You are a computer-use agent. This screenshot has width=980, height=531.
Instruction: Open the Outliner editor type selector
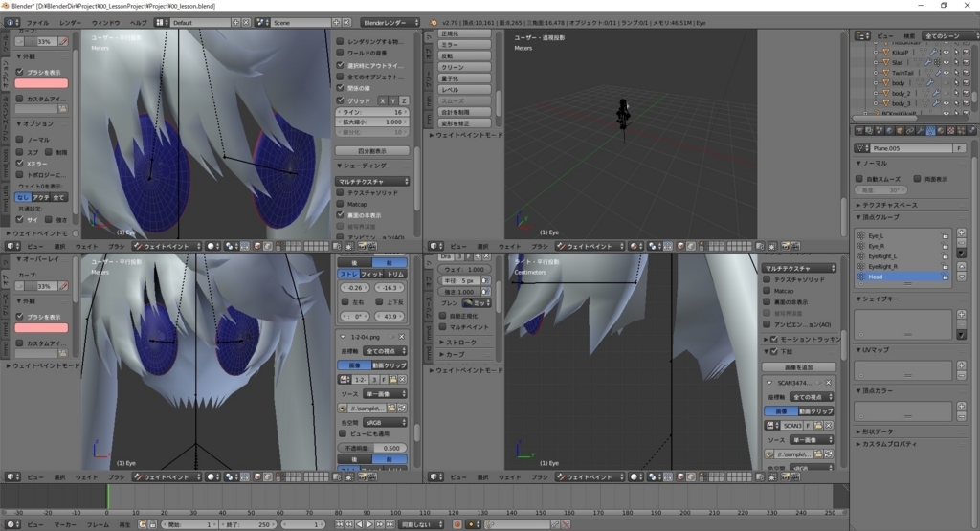(x=862, y=36)
